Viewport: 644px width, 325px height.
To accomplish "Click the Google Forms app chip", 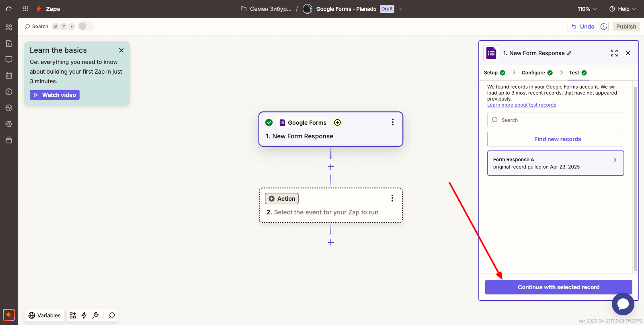I will pyautogui.click(x=303, y=122).
